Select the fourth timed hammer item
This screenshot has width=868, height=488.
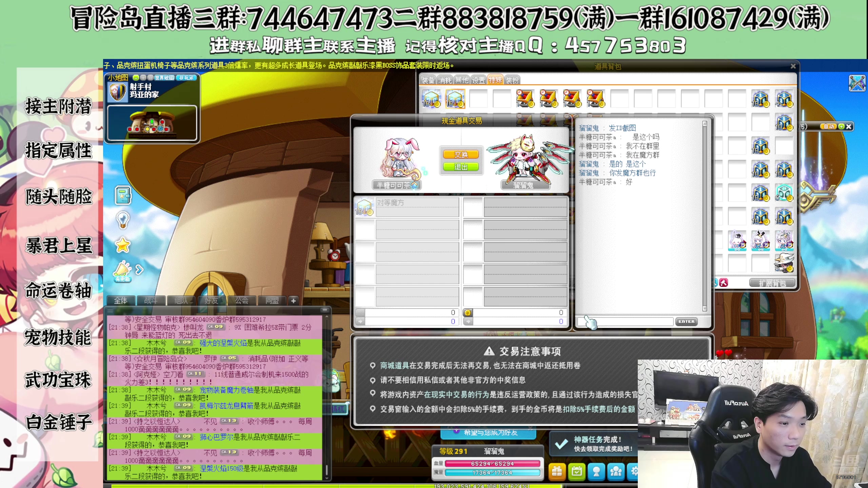point(596,99)
